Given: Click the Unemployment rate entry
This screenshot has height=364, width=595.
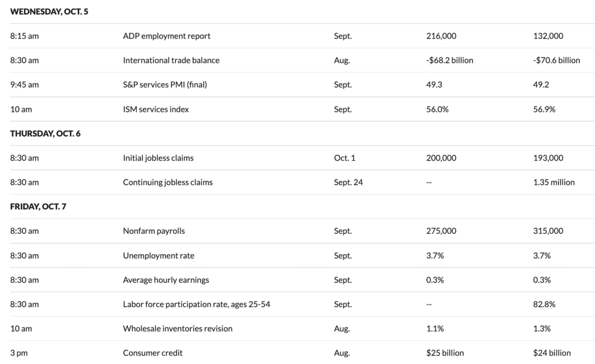Looking at the screenshot, I should [x=159, y=256].
